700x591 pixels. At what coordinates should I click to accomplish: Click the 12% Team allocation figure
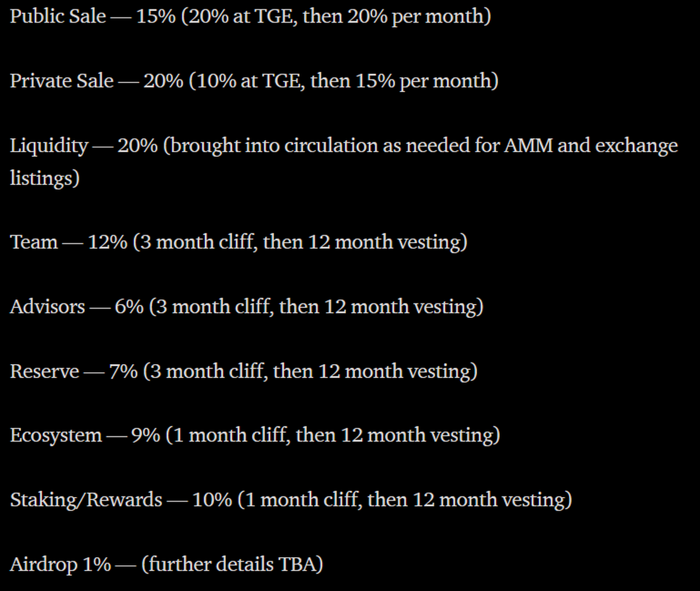point(107,242)
